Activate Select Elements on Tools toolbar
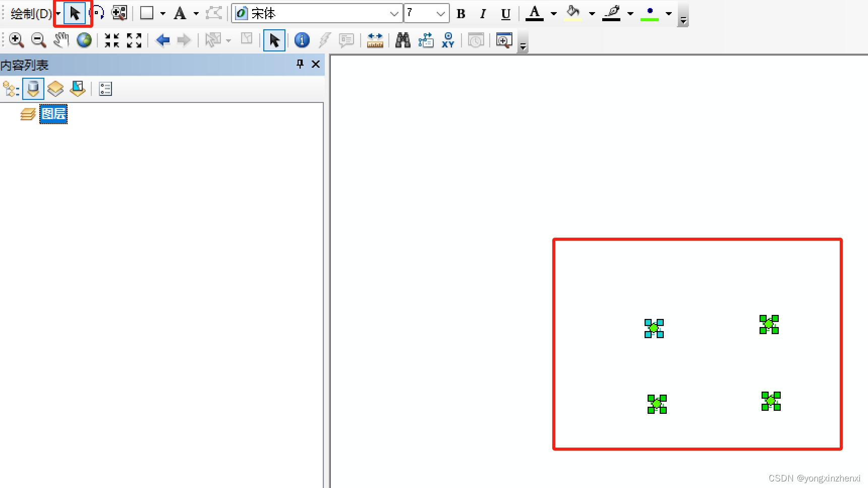Viewport: 868px width, 488px height. 274,40
